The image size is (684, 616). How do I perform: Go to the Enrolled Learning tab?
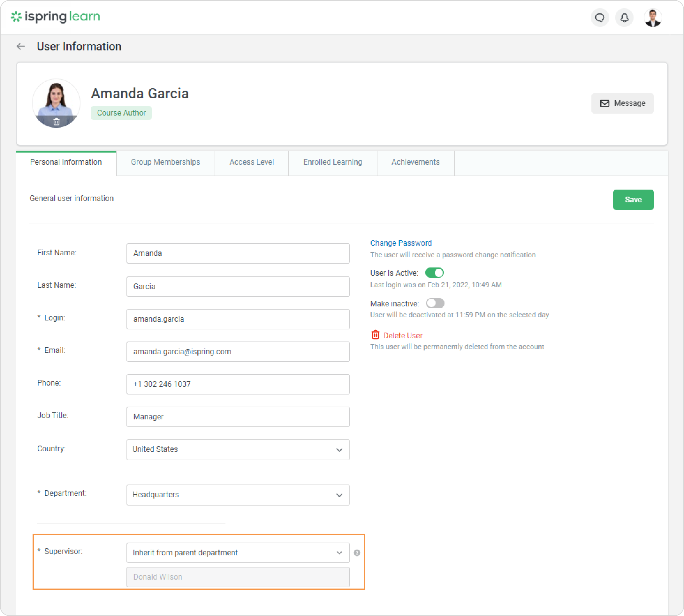(x=332, y=162)
